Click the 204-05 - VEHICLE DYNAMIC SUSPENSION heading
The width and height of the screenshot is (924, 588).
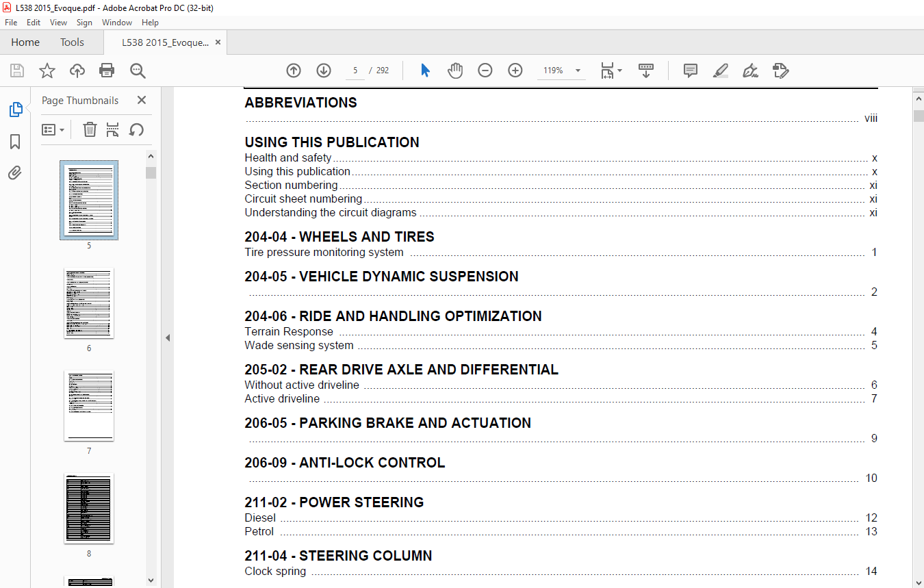[x=381, y=277]
